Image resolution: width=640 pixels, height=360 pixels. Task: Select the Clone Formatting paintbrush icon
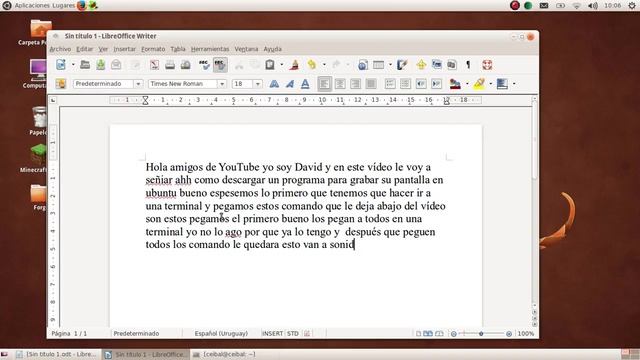(295, 64)
